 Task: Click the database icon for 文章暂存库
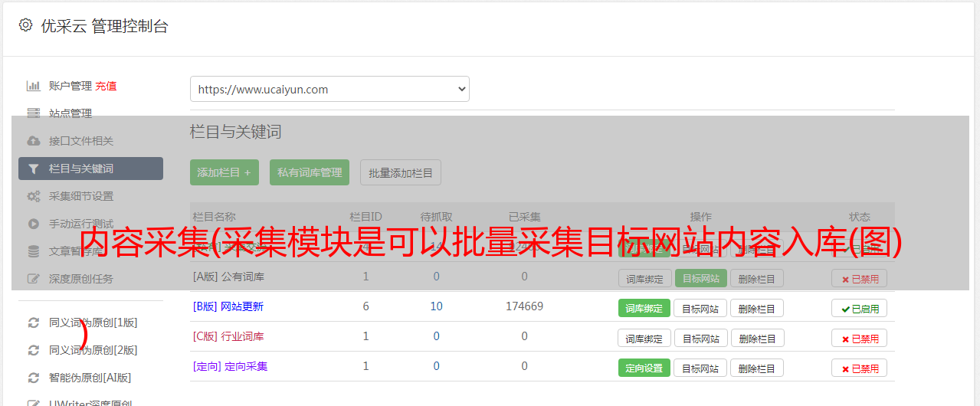tap(34, 251)
